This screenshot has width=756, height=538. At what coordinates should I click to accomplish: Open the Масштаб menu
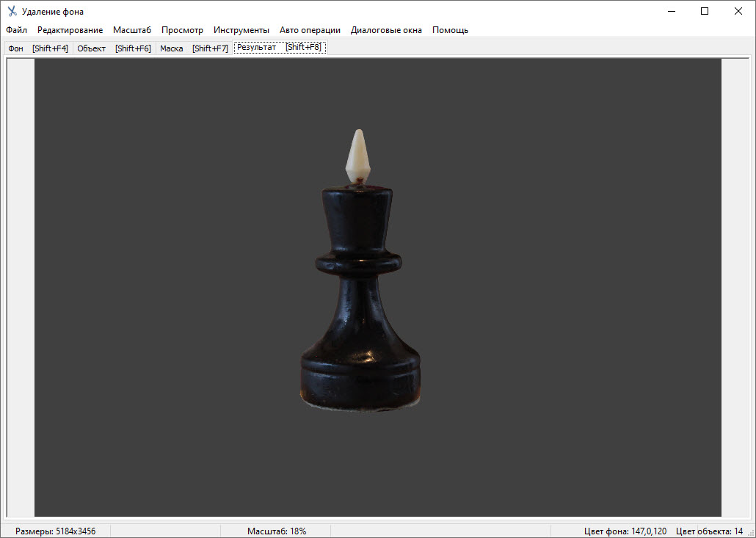point(132,30)
